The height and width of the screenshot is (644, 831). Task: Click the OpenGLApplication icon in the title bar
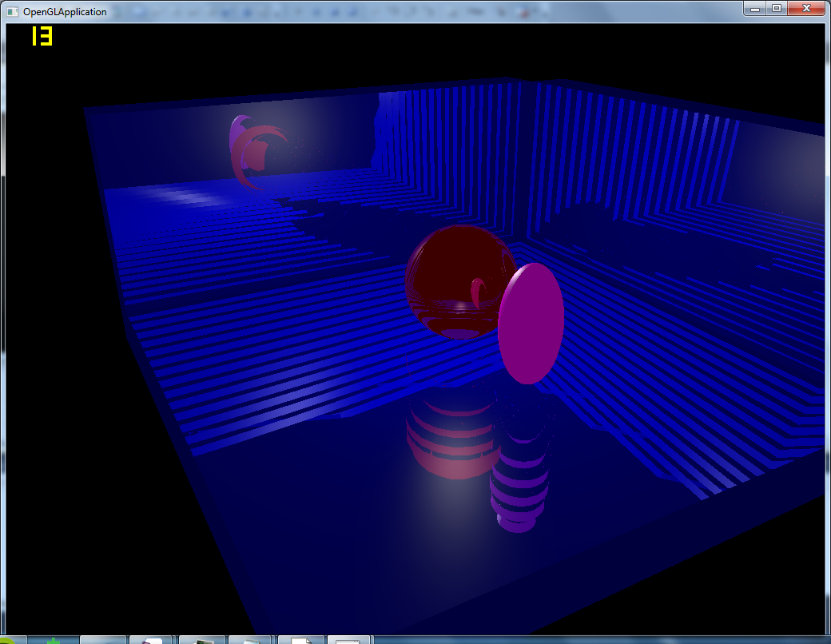(x=11, y=12)
